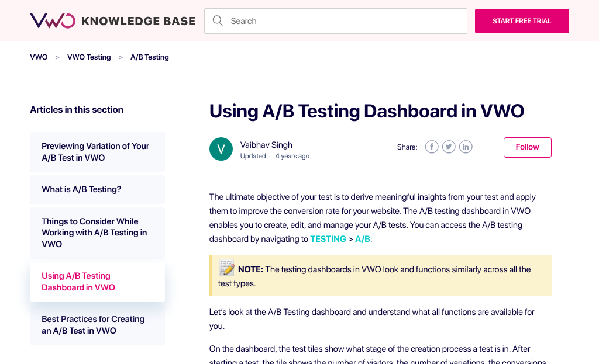Click the article title heading
Viewport: 599px width, 364px height.
[366, 111]
